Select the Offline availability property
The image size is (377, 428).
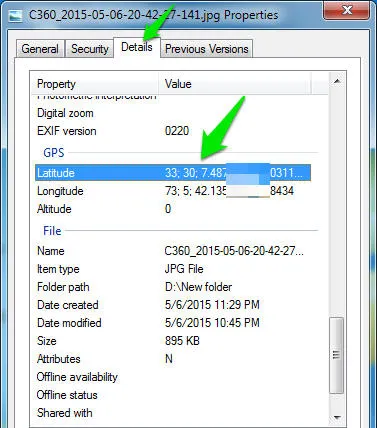pyautogui.click(x=77, y=377)
